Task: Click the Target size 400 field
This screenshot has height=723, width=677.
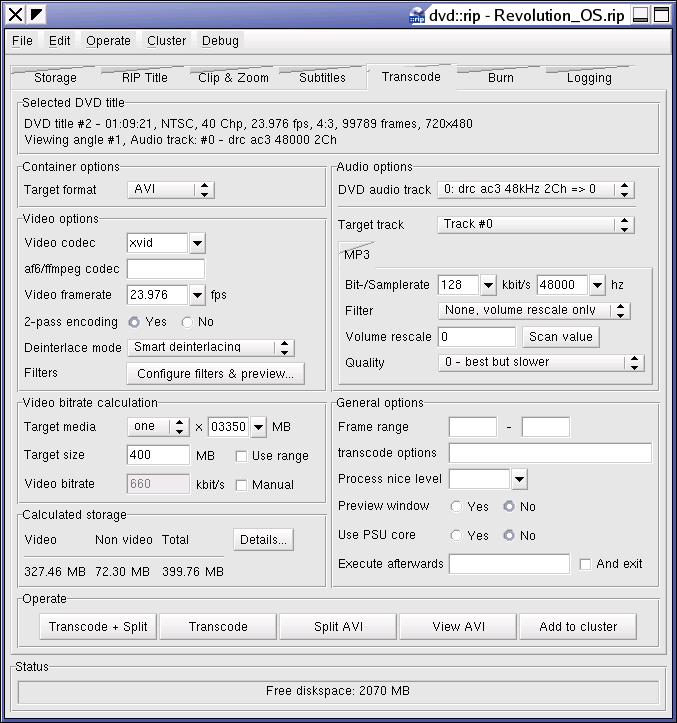Action: pos(158,455)
